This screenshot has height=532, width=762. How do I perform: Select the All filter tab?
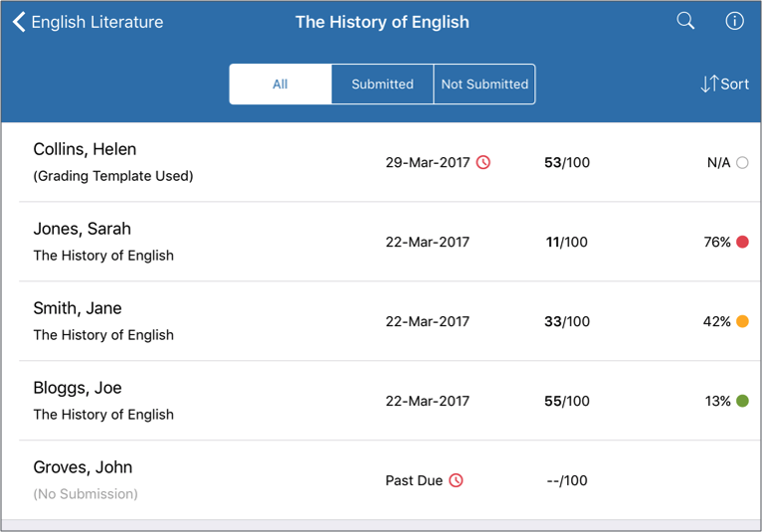tap(281, 85)
